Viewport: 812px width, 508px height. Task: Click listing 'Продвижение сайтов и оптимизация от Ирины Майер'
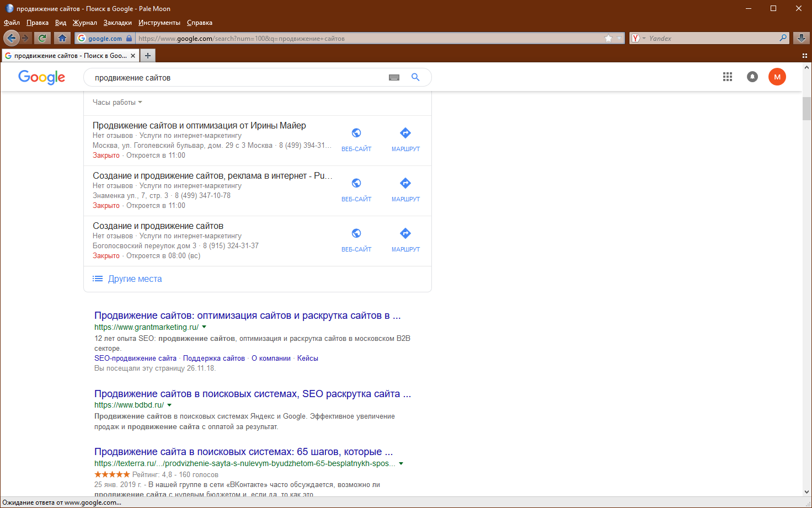tap(199, 126)
